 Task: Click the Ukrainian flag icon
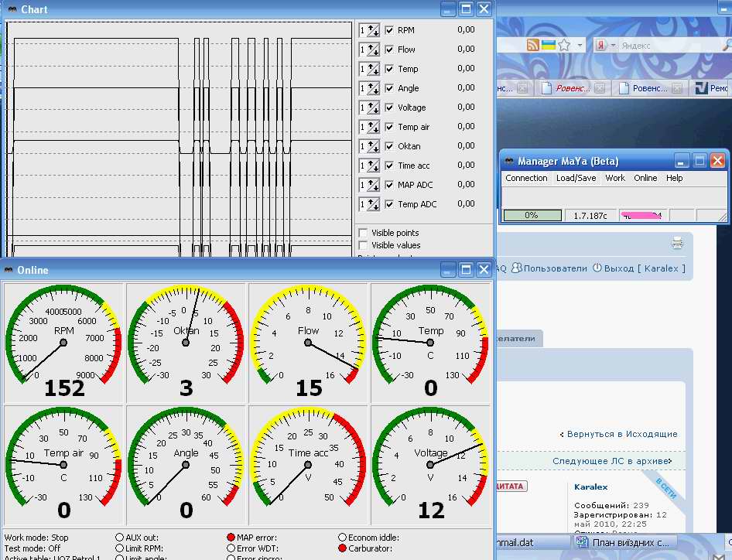(548, 46)
